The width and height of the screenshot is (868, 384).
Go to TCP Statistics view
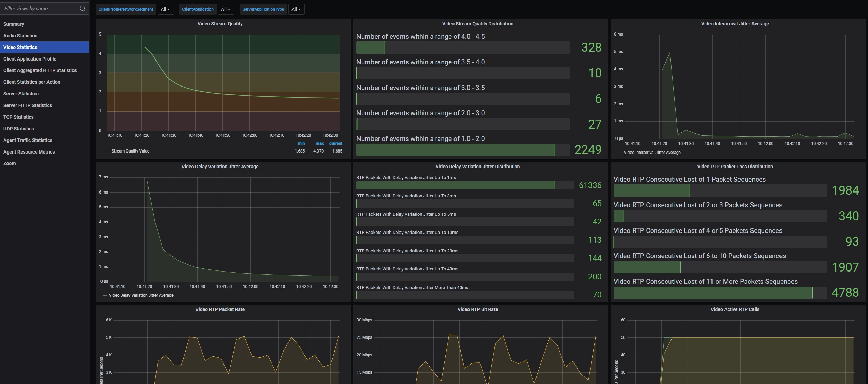[18, 117]
